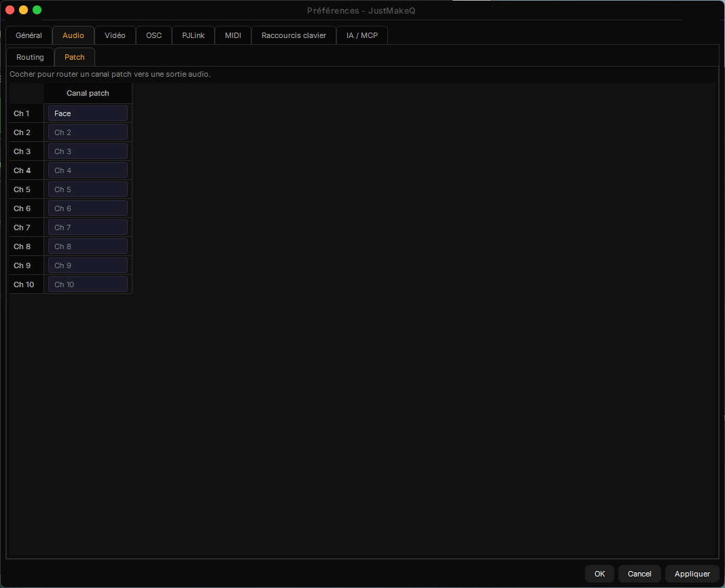
Task: Apply settings with the Appliquer button
Action: pyautogui.click(x=692, y=574)
